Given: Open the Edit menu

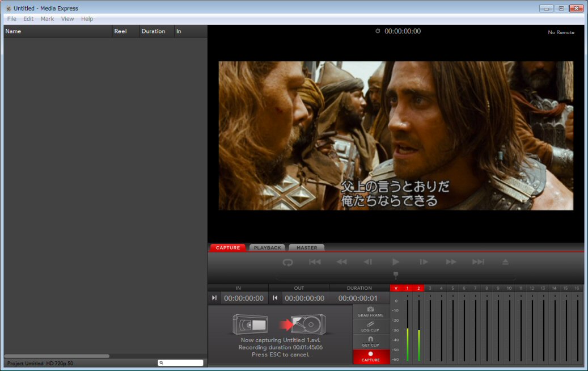Looking at the screenshot, I should (28, 19).
